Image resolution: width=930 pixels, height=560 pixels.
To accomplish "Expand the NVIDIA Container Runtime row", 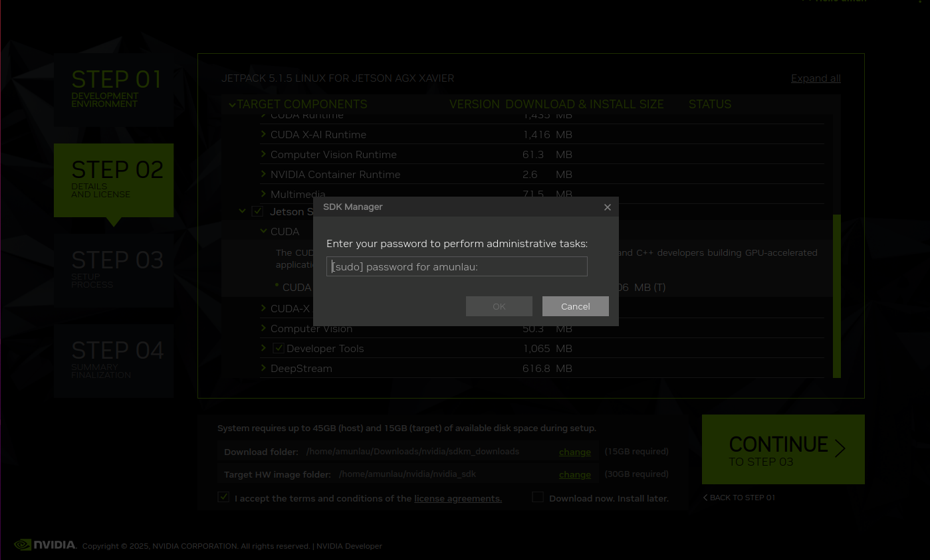I will tap(264, 174).
